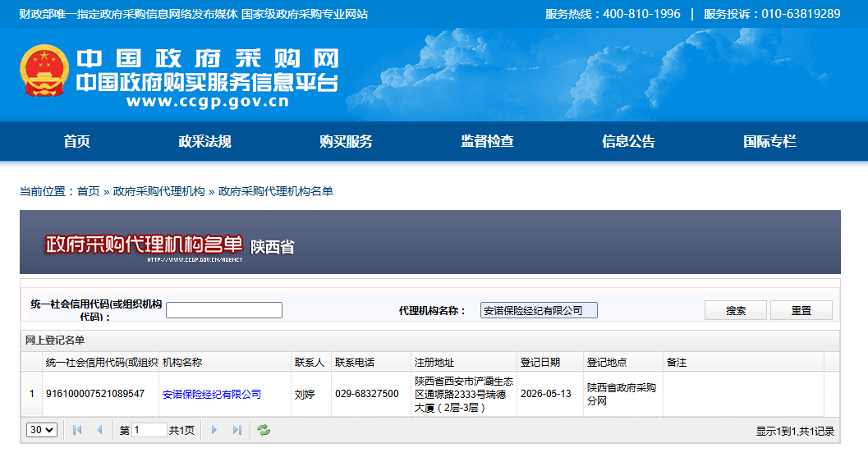The height and width of the screenshot is (457, 868).
Task: Click the national emblem logo
Action: pyautogui.click(x=44, y=71)
